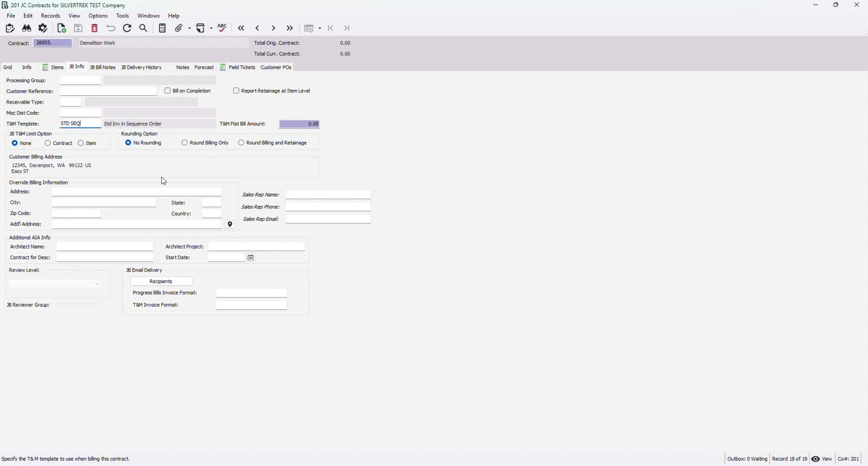The height and width of the screenshot is (466, 868).
Task: Click the T&M Invoice Format field
Action: 251,305
